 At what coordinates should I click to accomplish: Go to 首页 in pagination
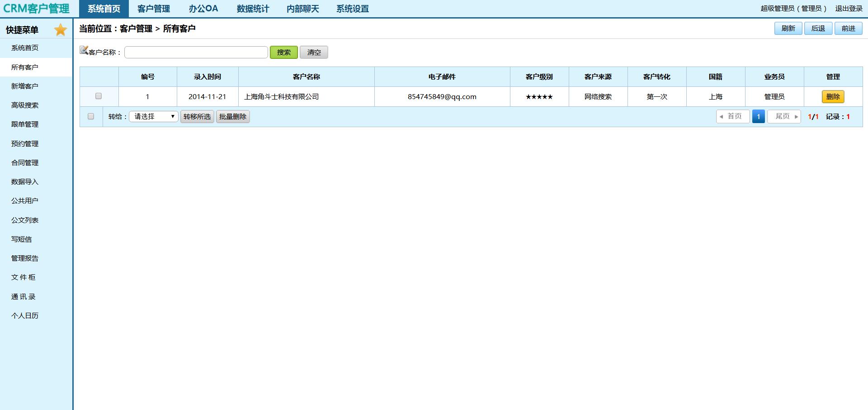pyautogui.click(x=733, y=117)
